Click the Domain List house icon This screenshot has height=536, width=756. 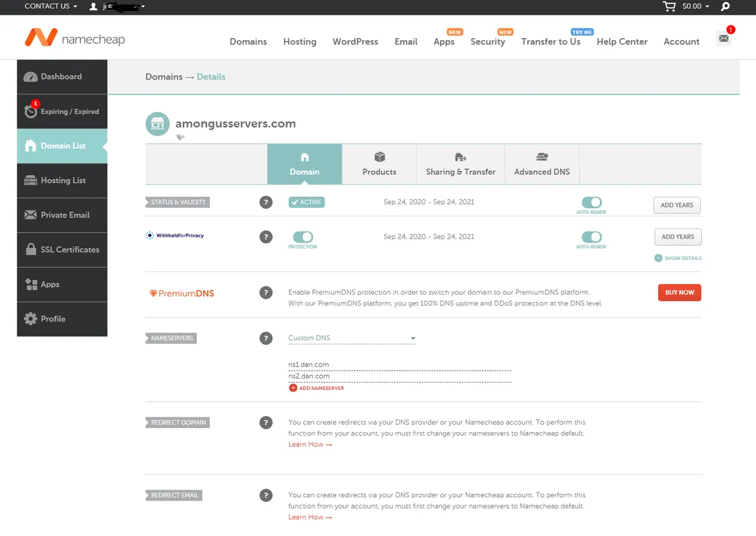pos(30,145)
